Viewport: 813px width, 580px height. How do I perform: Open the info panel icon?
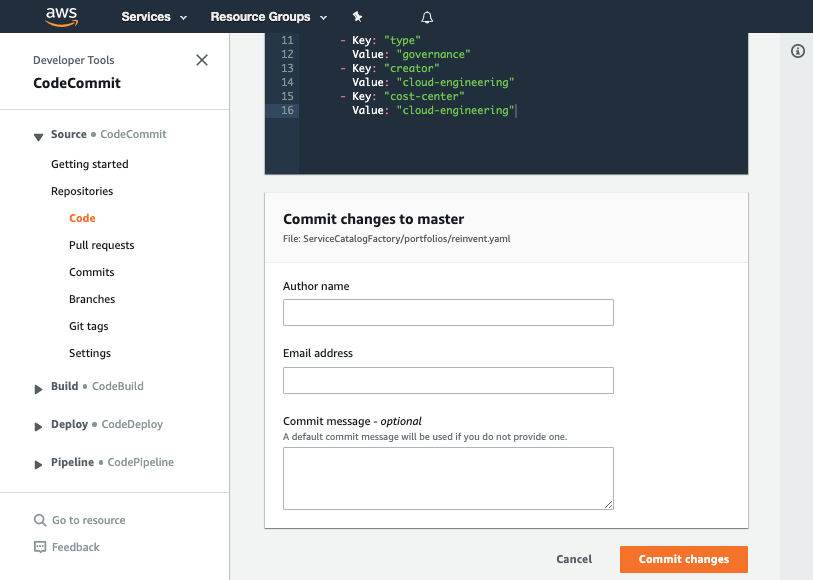(797, 51)
